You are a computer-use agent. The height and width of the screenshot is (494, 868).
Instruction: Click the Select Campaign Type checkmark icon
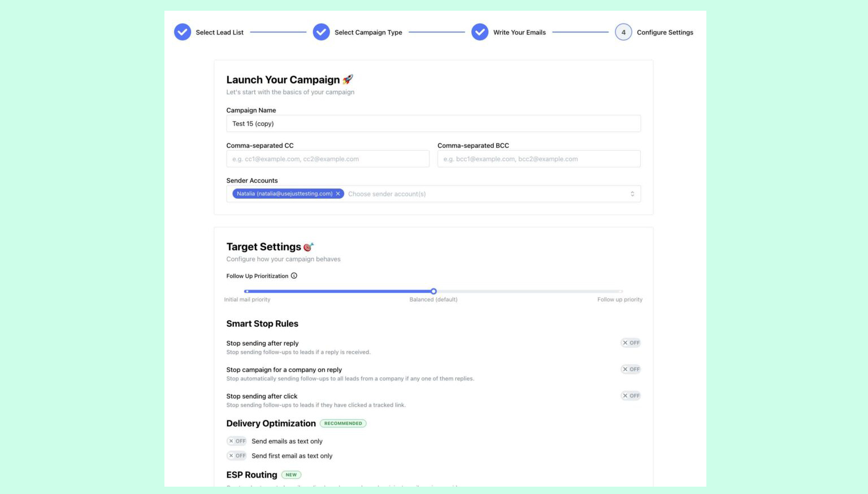pyautogui.click(x=321, y=32)
